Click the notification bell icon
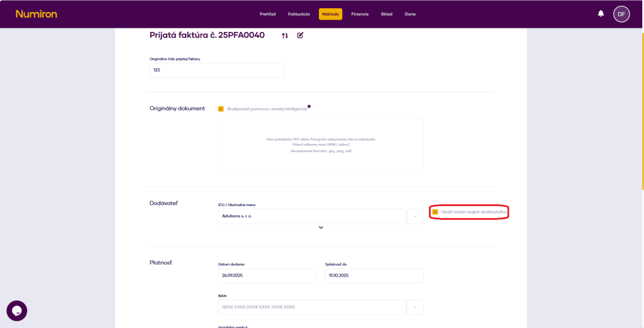The height and width of the screenshot is (328, 644). 601,14
